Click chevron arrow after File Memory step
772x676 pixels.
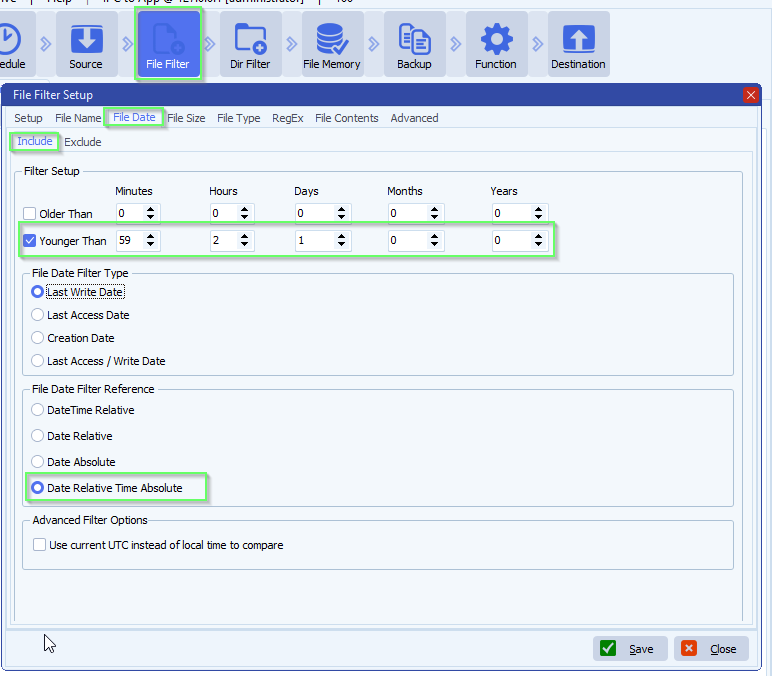coord(374,44)
